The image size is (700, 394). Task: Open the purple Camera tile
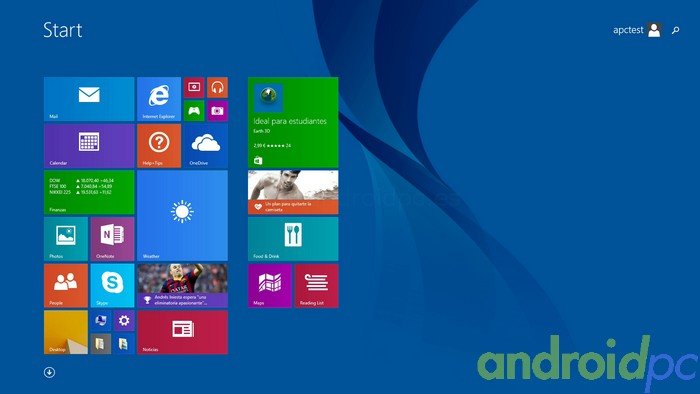(x=217, y=110)
